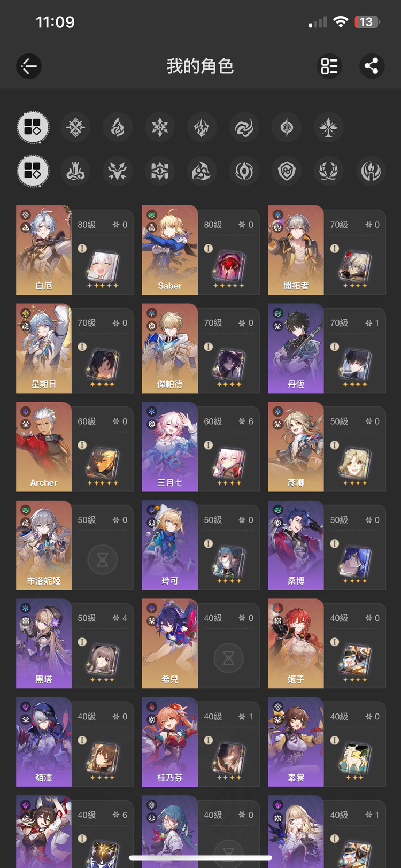Tap 布洛妮婭's empty light cone slot
The width and height of the screenshot is (401, 868).
(103, 559)
